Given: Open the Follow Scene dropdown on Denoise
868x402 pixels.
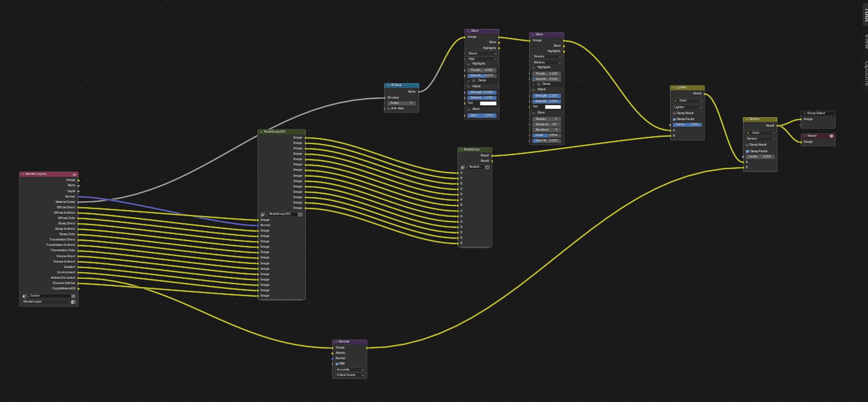Looking at the screenshot, I should click(x=350, y=375).
